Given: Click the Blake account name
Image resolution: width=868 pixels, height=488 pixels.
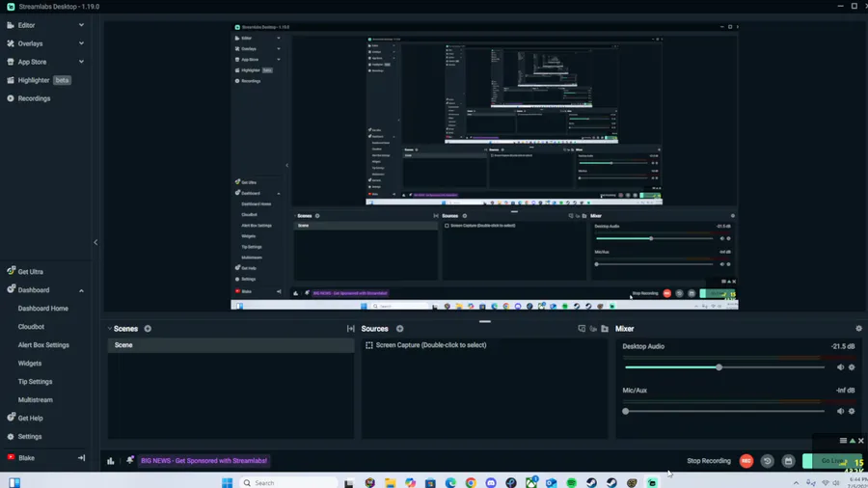Looking at the screenshot, I should pos(26,458).
